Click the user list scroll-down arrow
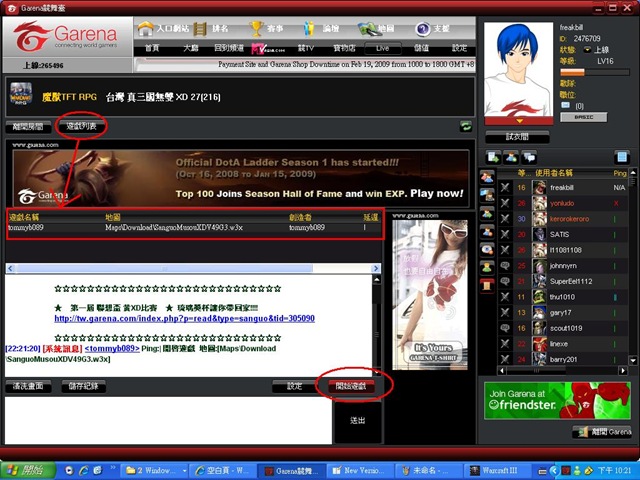The height and width of the screenshot is (480, 640). 633,360
